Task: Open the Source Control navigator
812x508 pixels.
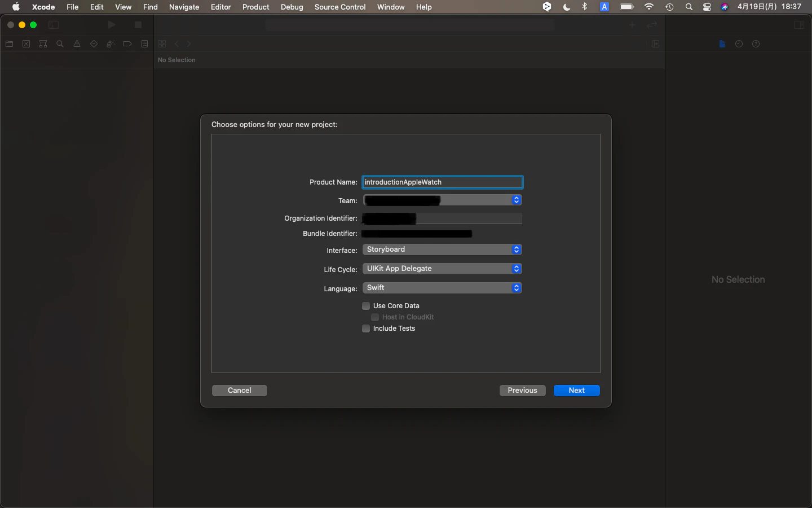Action: coord(26,44)
